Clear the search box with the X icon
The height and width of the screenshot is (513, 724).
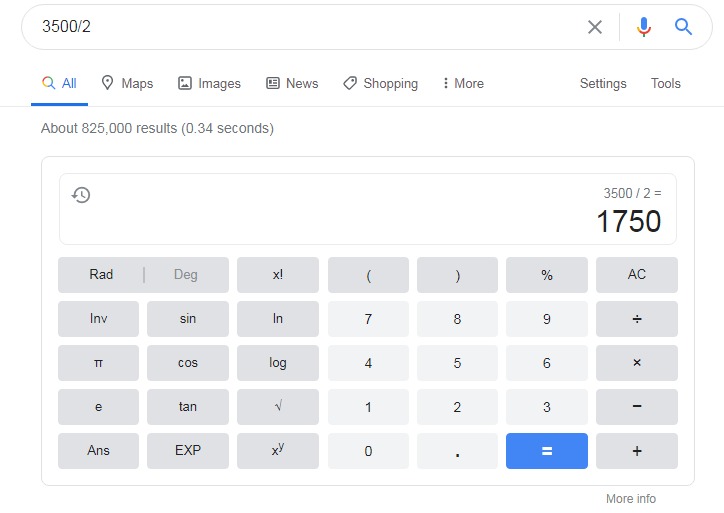(x=595, y=27)
